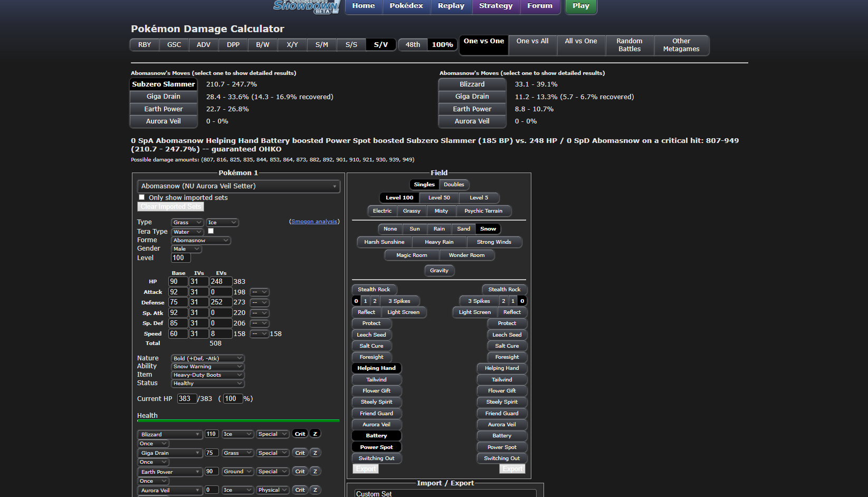Switch the field format to Doubles
The height and width of the screenshot is (497, 868).
click(454, 185)
